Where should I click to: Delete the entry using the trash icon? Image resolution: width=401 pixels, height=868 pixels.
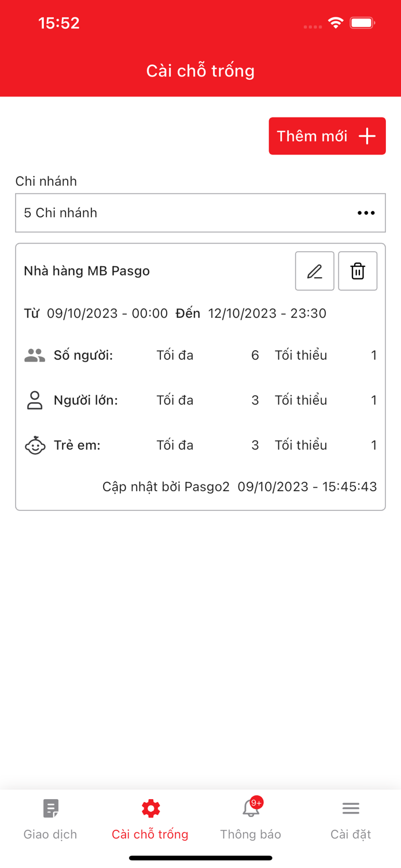pos(358,271)
